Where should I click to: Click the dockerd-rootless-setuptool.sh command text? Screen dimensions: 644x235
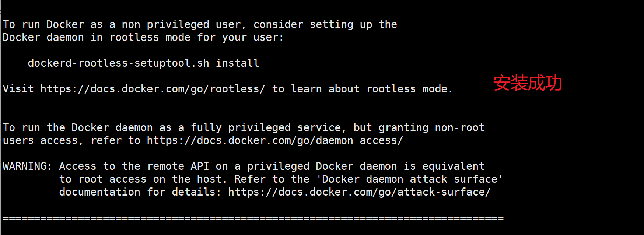(x=118, y=63)
